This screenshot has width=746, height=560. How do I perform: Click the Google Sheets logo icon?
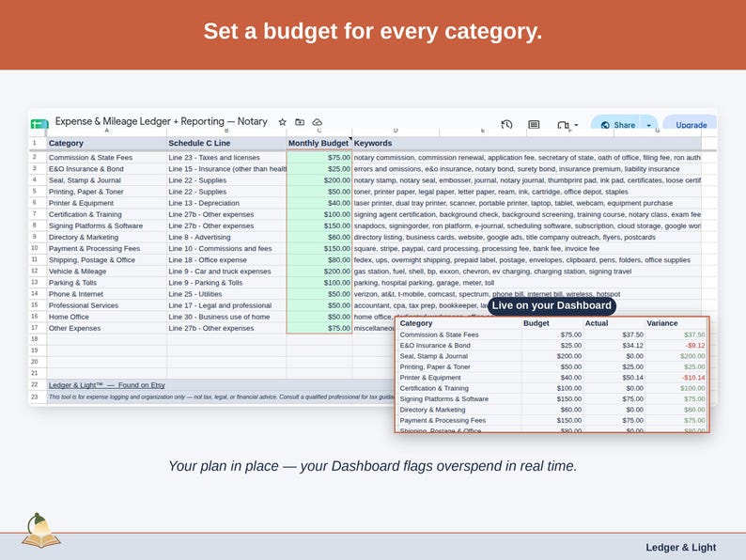click(x=39, y=124)
